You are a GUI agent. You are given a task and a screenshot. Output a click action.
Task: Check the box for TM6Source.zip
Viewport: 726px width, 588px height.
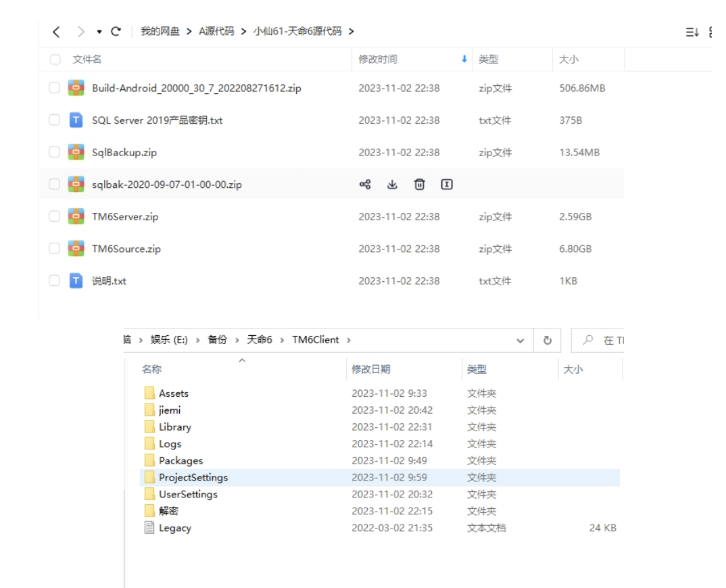tap(55, 249)
